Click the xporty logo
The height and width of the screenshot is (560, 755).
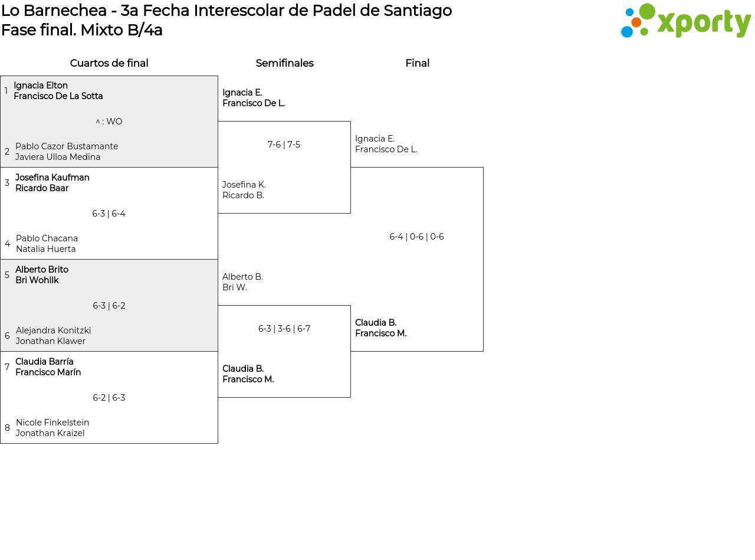685,21
